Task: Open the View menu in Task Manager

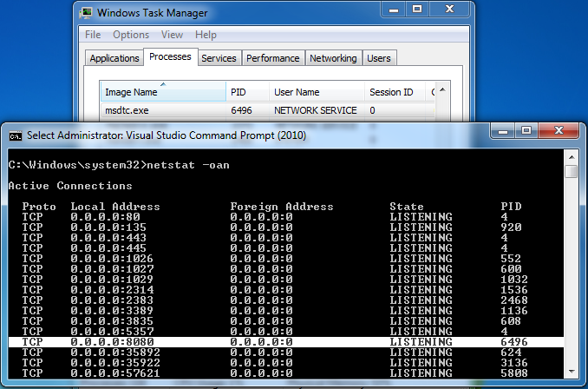Action: click(x=172, y=35)
